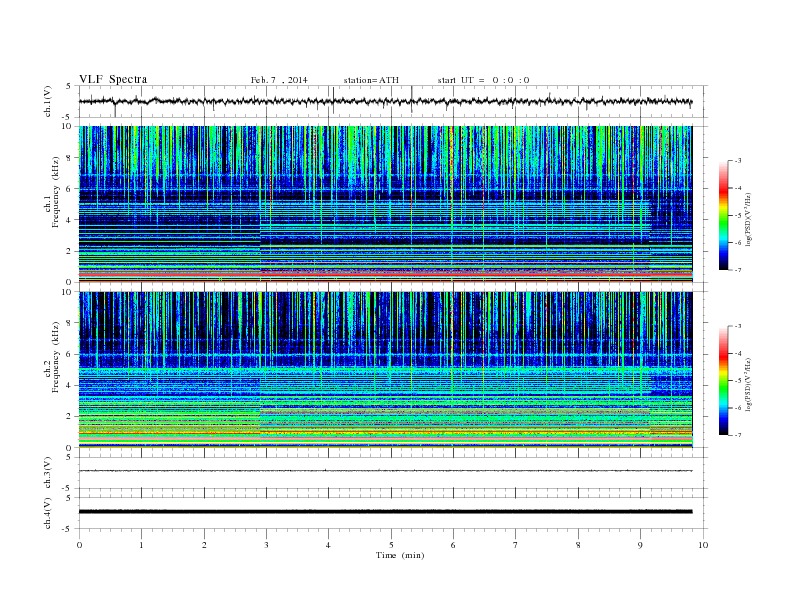This screenshot has height=612, width=792.
Task: Click the ch.1 voltage waveform trace
Action: [x=385, y=101]
